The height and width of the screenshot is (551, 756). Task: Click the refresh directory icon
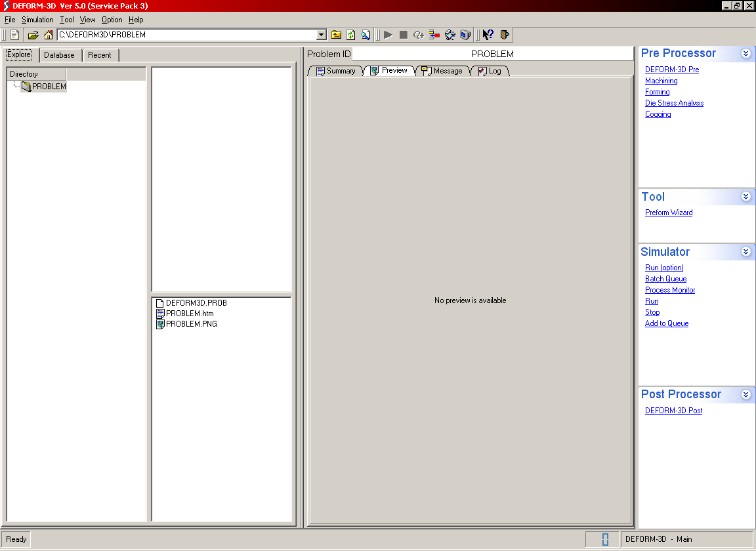(x=351, y=35)
